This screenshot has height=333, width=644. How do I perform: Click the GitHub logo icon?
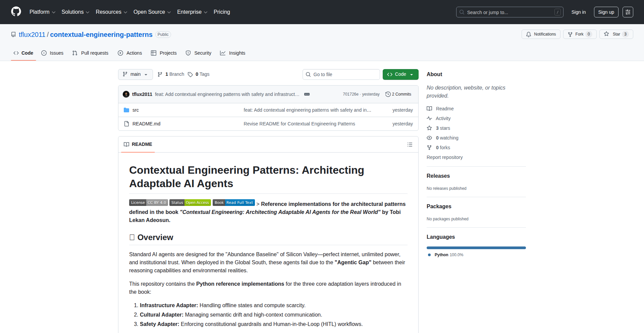(x=16, y=12)
